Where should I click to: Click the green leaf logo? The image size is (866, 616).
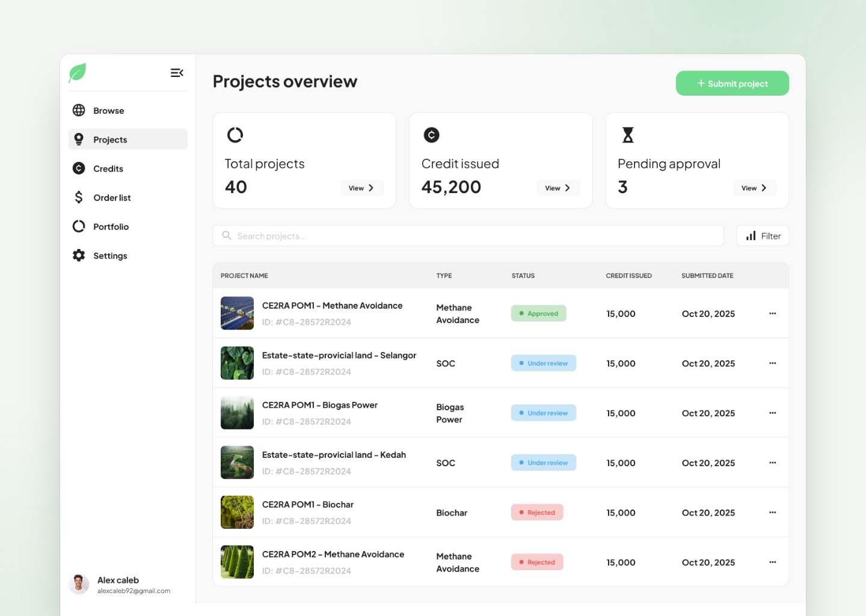coord(78,73)
